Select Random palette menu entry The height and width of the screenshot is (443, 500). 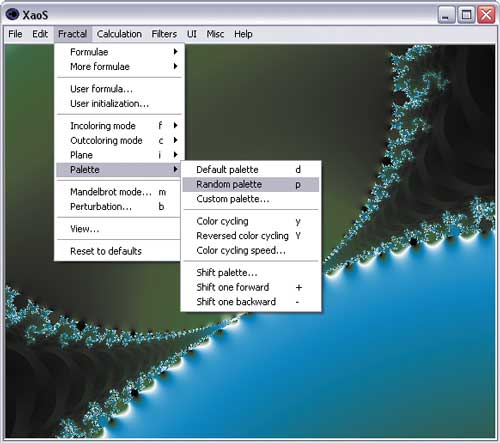(x=251, y=184)
